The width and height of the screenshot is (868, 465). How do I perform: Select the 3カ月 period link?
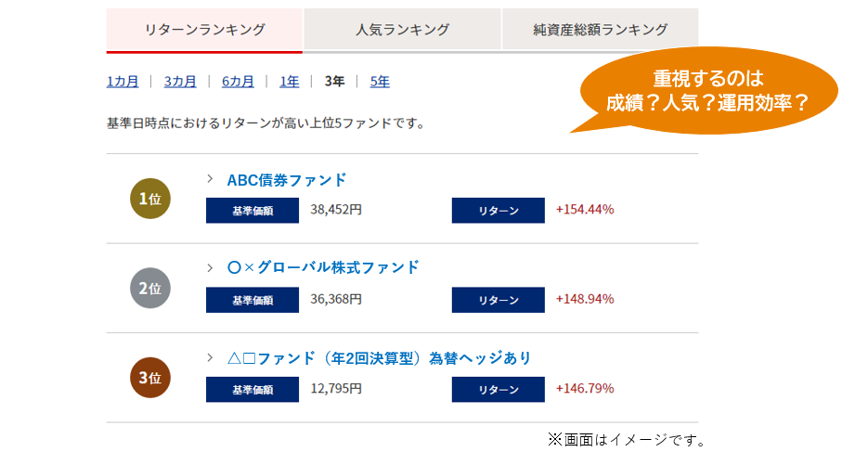pos(180,82)
